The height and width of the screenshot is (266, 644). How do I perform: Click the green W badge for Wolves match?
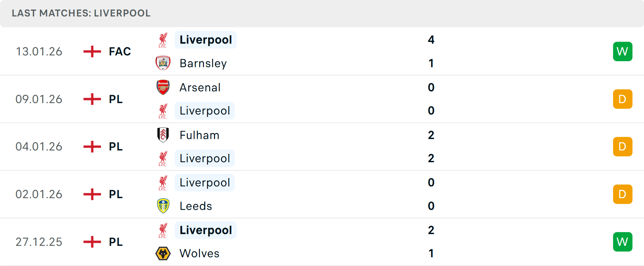tap(623, 242)
